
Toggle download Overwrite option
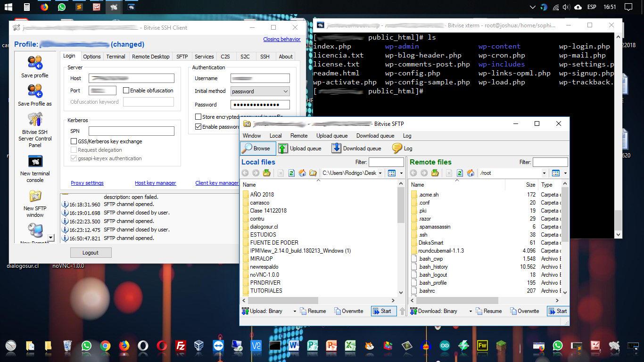[525, 311]
